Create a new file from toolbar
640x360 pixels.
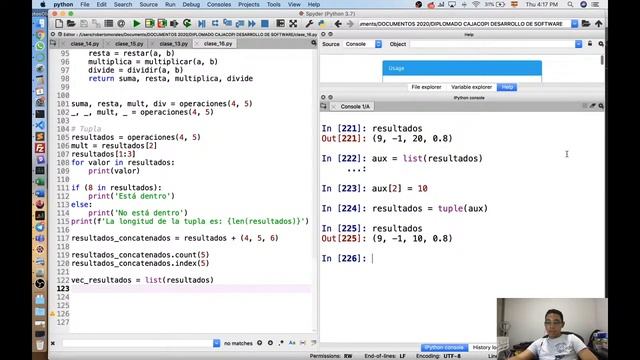[59, 24]
